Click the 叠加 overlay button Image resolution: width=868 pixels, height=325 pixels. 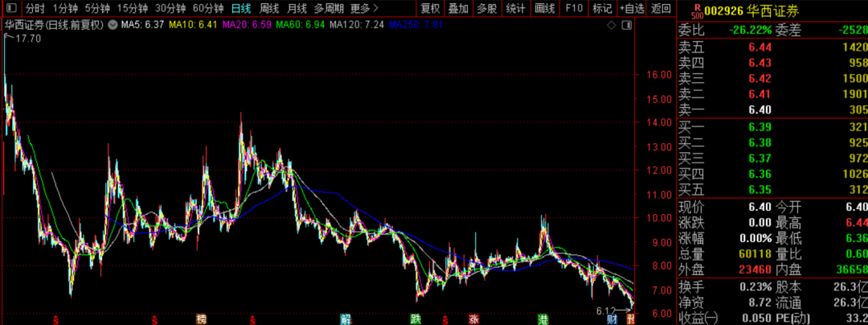(x=458, y=8)
